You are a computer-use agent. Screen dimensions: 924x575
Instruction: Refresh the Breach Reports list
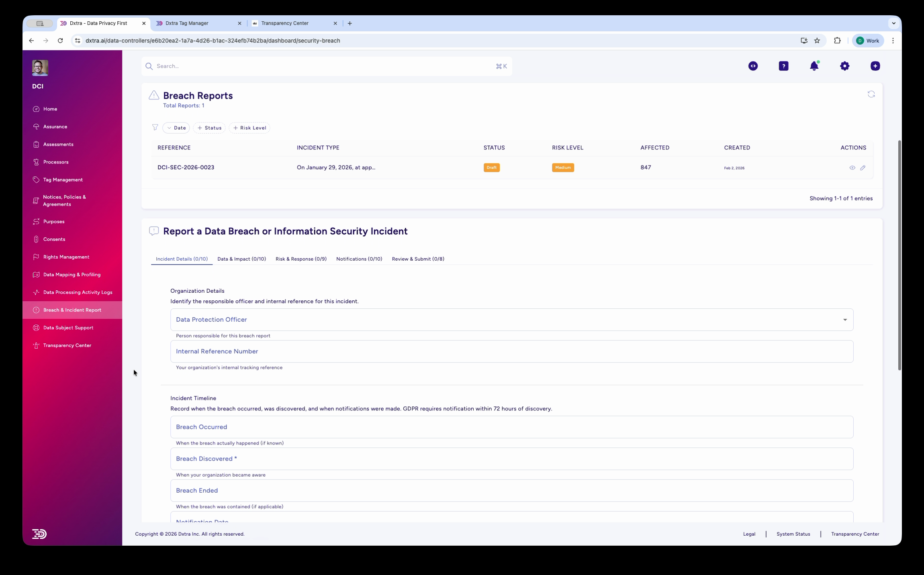pos(871,94)
